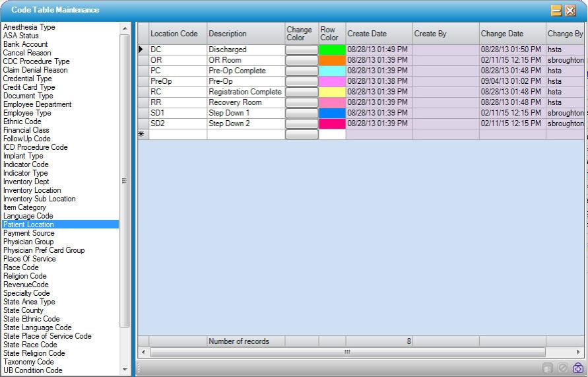Image resolution: width=588 pixels, height=377 pixels.
Task: Click the green row color swatch for Discharged
Action: [x=332, y=50]
